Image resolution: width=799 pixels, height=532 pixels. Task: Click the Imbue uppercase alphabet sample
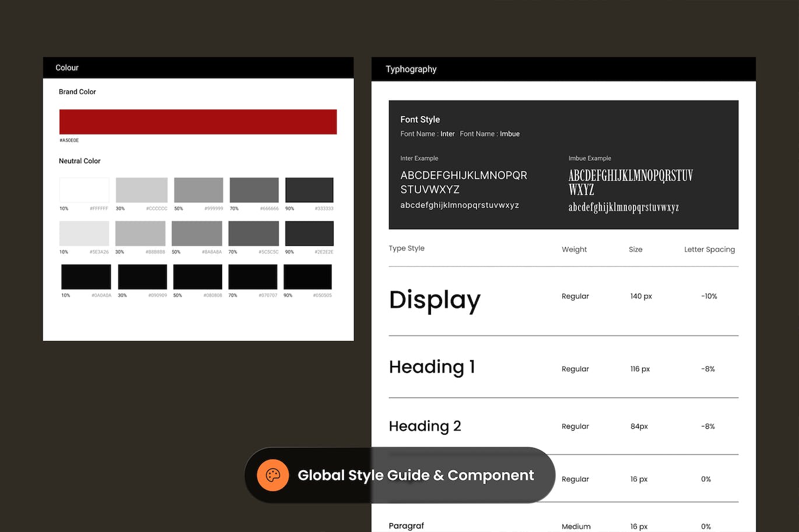pos(630,182)
